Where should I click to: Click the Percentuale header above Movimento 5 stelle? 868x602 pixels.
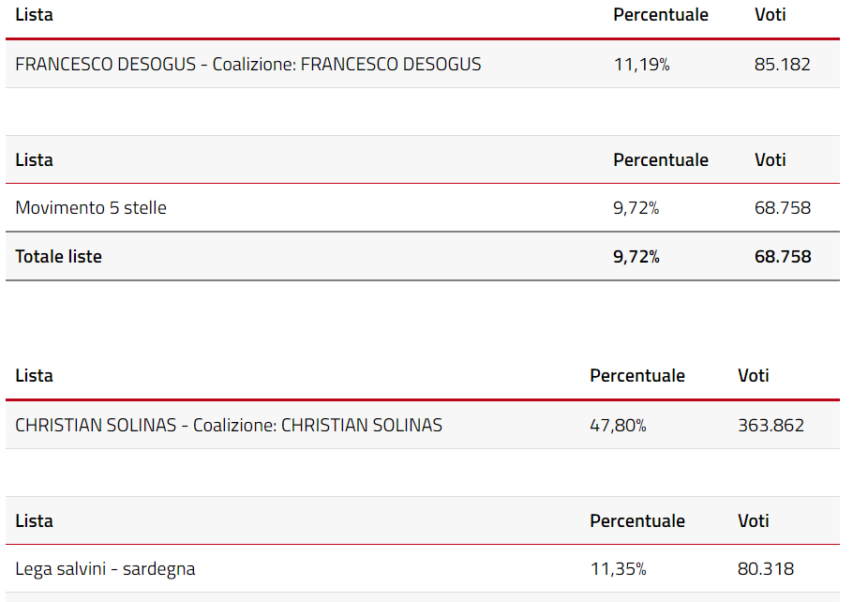(x=661, y=160)
